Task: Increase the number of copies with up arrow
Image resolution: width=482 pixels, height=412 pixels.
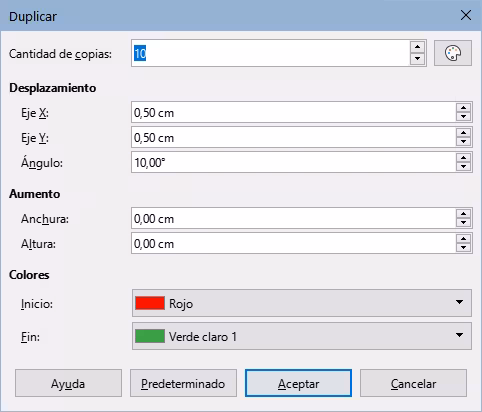Action: tap(417, 47)
